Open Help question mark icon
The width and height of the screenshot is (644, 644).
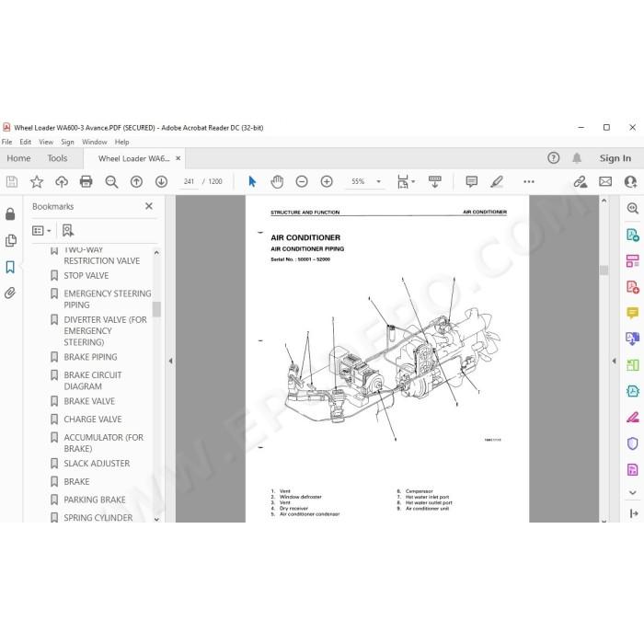553,157
